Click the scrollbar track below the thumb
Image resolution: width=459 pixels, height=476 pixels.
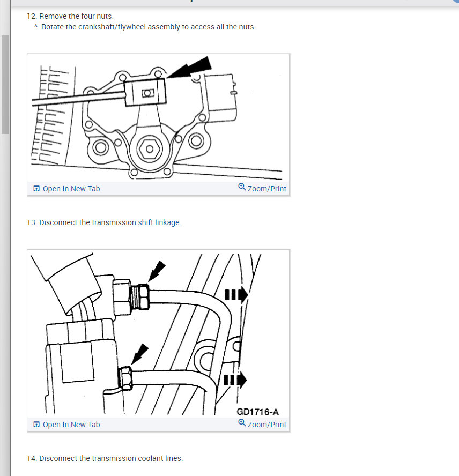pyautogui.click(x=5, y=303)
